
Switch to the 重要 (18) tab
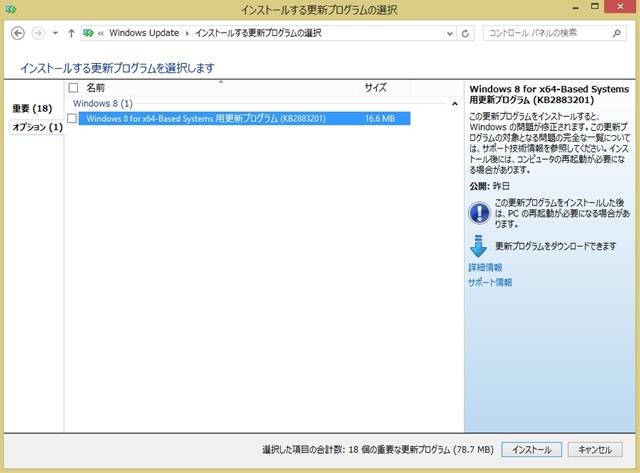click(x=32, y=109)
